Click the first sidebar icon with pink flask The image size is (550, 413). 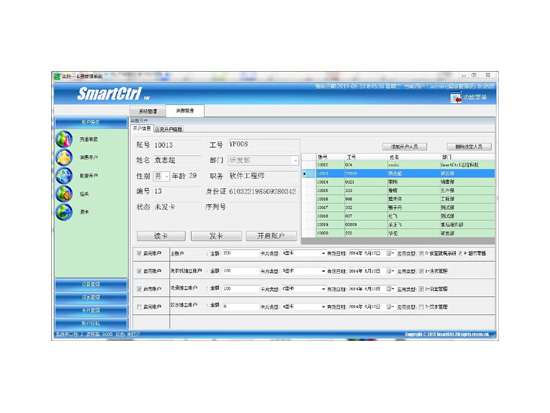64,139
